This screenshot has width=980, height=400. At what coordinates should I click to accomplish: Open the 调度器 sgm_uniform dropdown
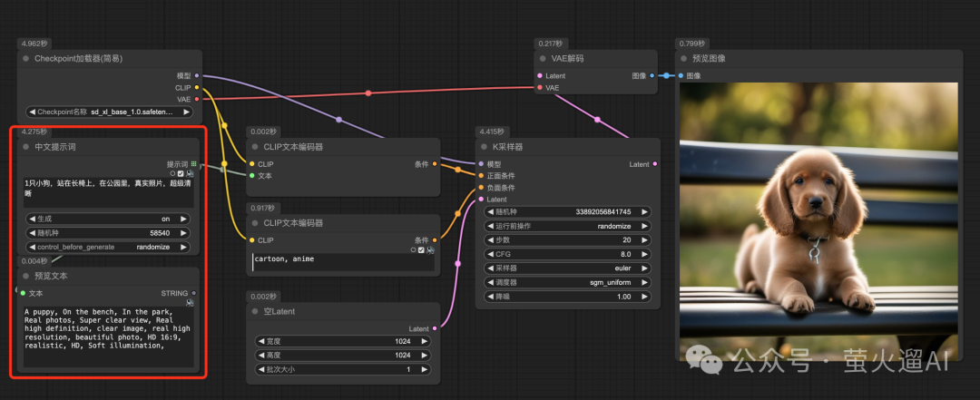(567, 282)
